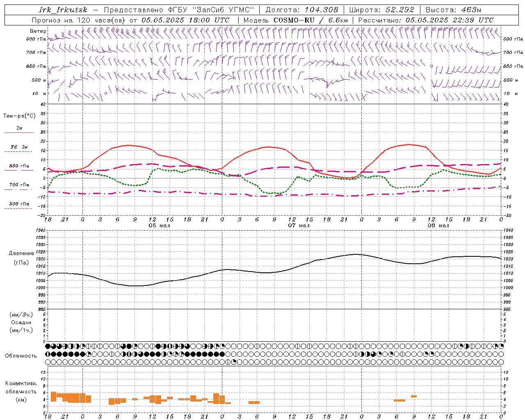Viewport: 525px width, 420px height.
Task: Click the dashed line sample under Td 2м legend
Action: coord(18,152)
